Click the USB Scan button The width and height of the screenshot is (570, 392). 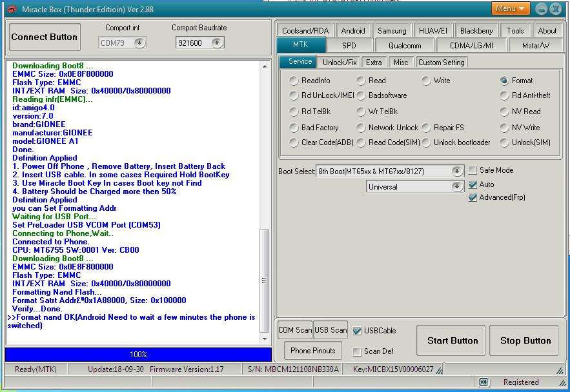coord(331,330)
